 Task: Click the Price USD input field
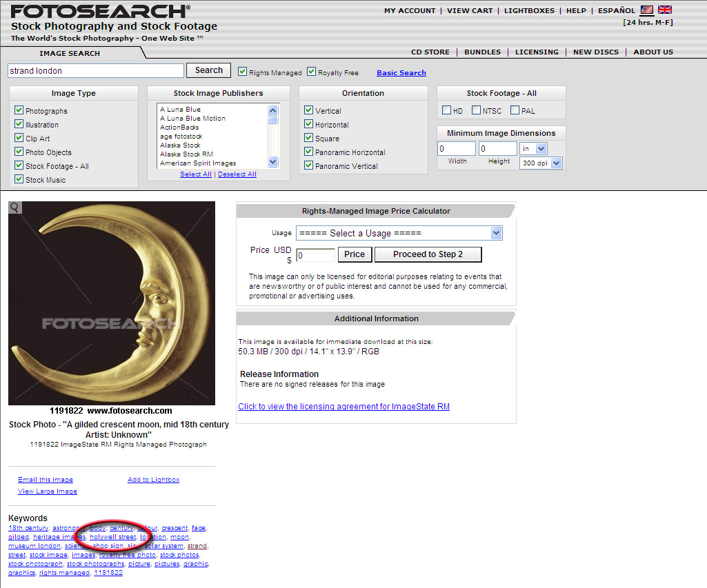click(316, 255)
